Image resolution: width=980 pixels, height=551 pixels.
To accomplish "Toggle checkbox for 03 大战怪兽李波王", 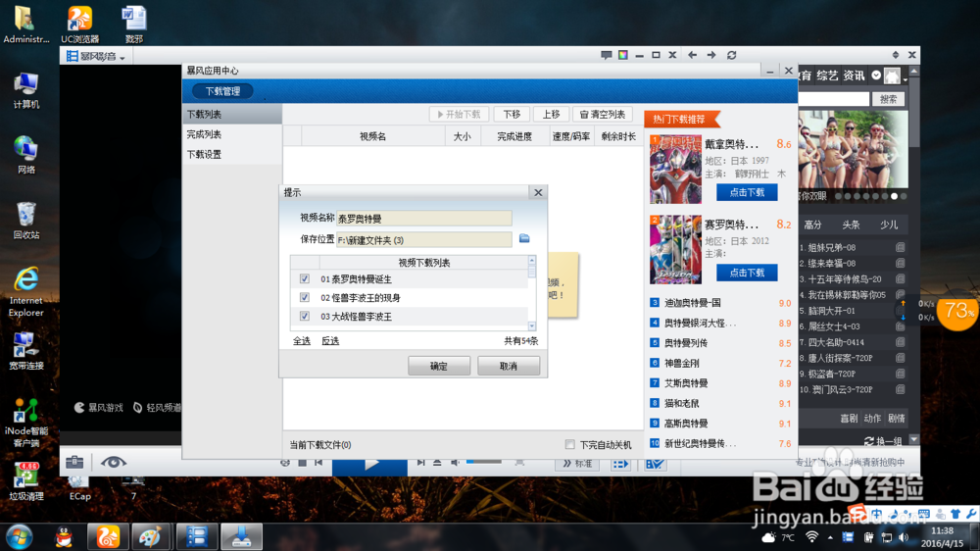I will [305, 317].
